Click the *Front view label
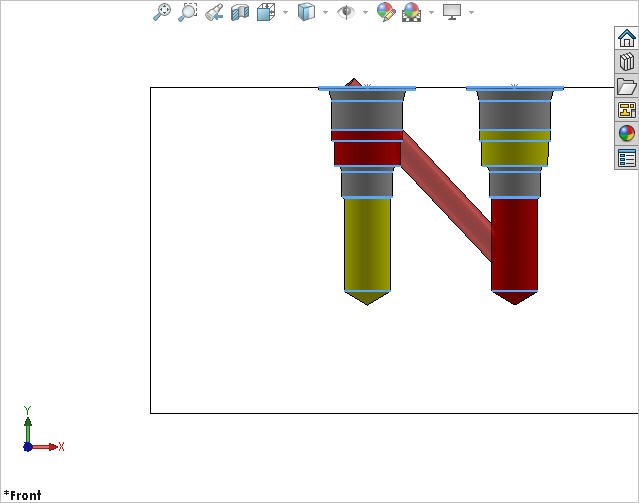 [22, 495]
